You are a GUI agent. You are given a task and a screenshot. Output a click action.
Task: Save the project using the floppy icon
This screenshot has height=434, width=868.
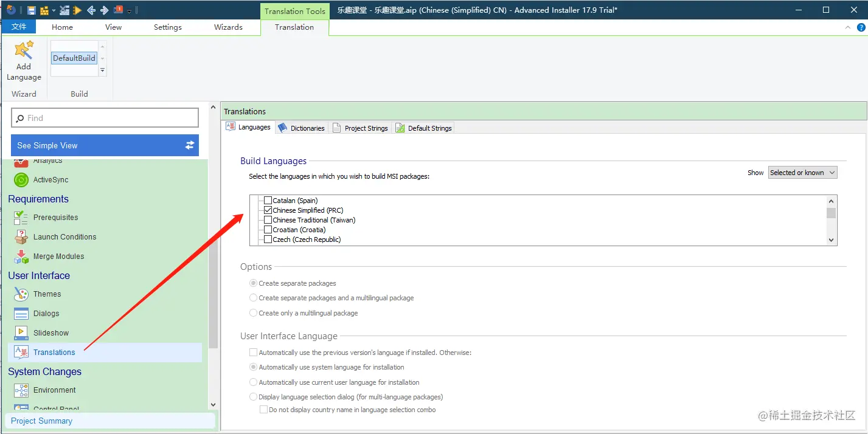31,10
